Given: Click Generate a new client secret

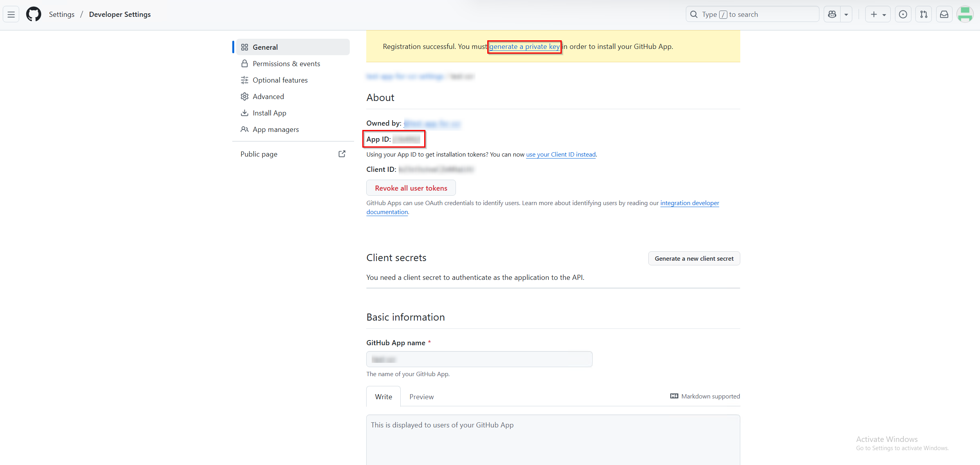Looking at the screenshot, I should coord(694,258).
